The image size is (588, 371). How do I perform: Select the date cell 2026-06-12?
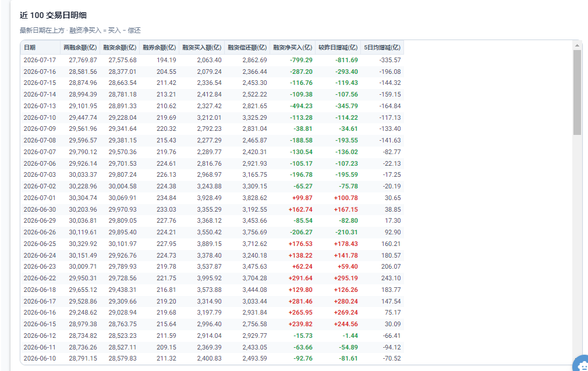40,336
